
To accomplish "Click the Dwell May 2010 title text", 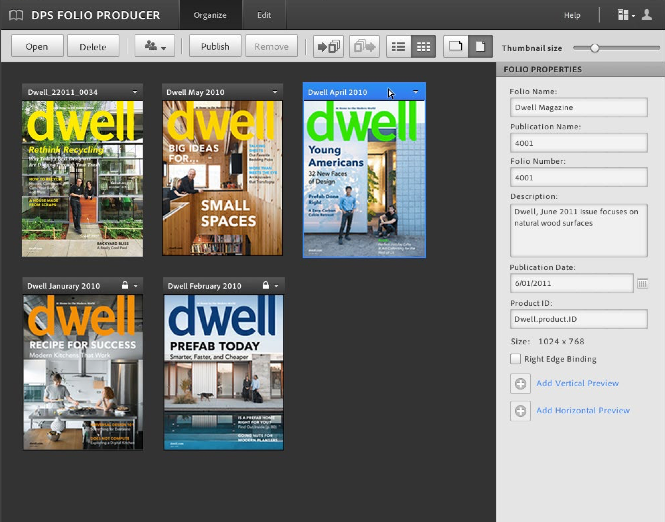I will (x=196, y=92).
